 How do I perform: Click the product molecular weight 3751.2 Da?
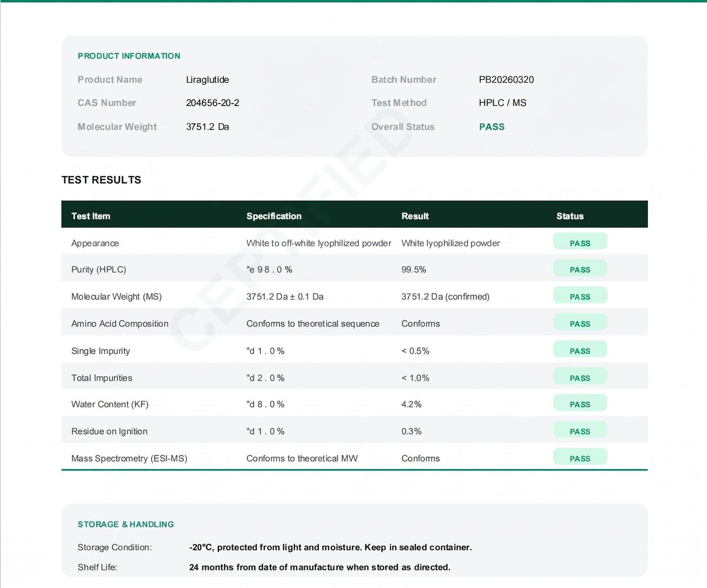pos(207,127)
